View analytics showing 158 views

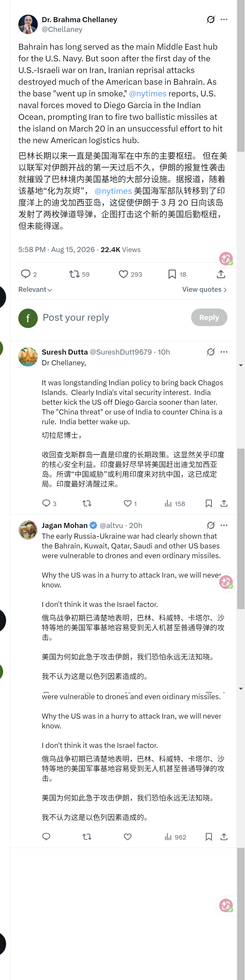175,503
